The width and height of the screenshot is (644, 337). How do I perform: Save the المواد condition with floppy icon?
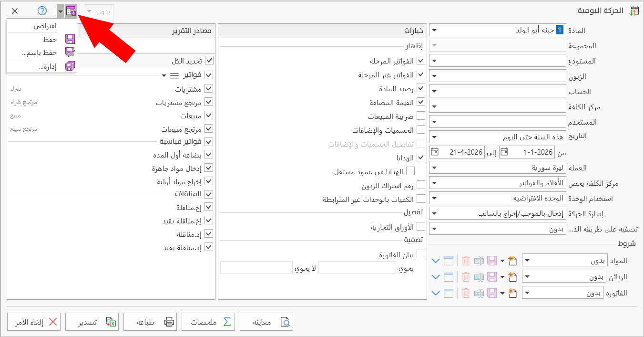point(492,261)
